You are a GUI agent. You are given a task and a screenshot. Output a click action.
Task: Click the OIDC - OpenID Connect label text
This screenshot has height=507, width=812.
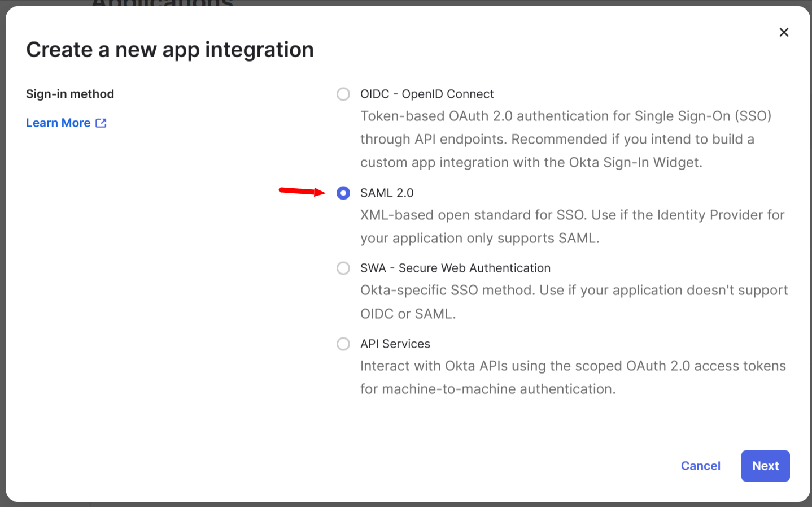[x=427, y=94]
